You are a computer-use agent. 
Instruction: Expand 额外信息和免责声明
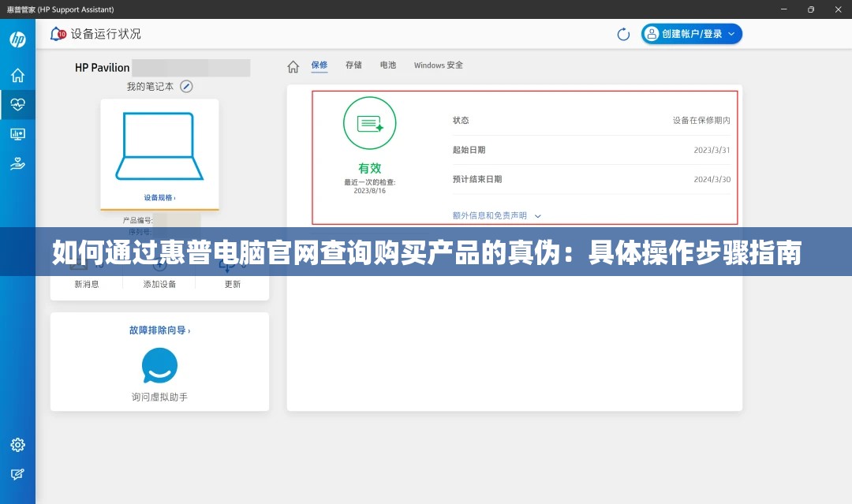(497, 215)
